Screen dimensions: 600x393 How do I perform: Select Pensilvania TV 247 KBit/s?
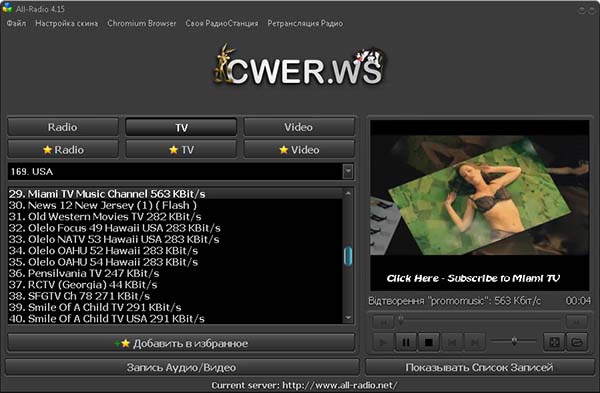click(x=175, y=273)
